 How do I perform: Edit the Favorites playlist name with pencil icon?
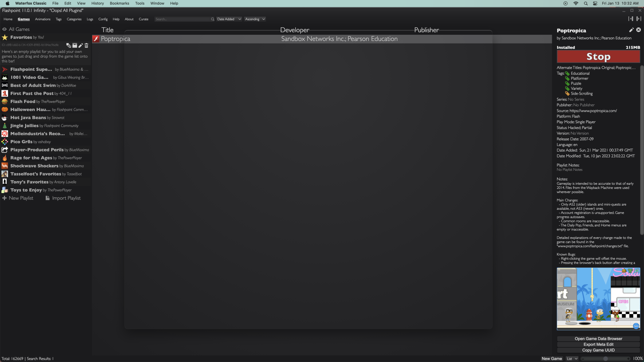click(x=80, y=45)
